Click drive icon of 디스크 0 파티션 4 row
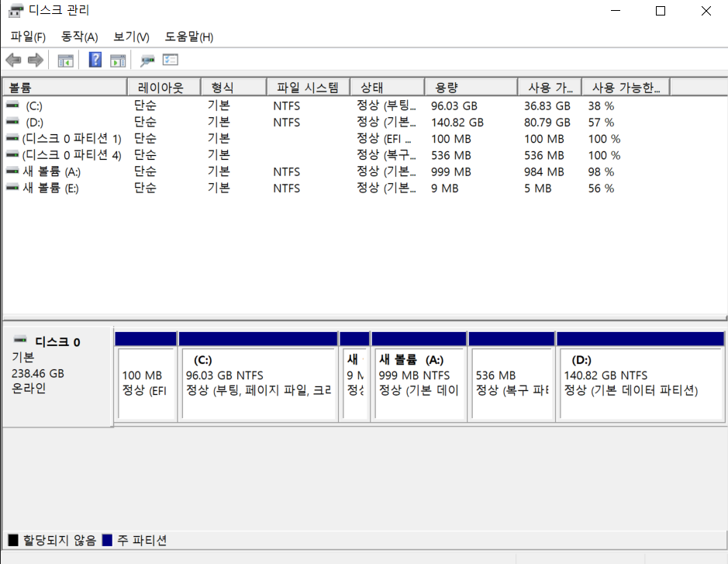 13,154
